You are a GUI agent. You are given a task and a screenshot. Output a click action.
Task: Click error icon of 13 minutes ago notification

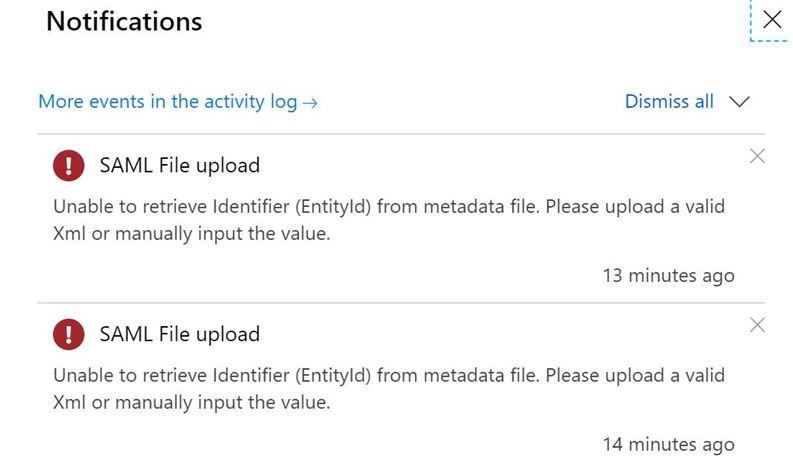click(x=68, y=165)
